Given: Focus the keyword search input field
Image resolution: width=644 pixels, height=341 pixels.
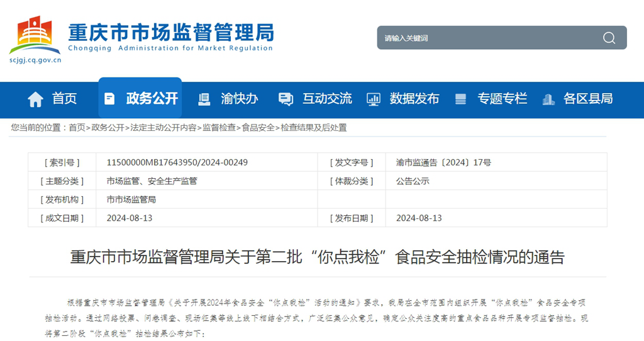Looking at the screenshot, I should point(484,38).
